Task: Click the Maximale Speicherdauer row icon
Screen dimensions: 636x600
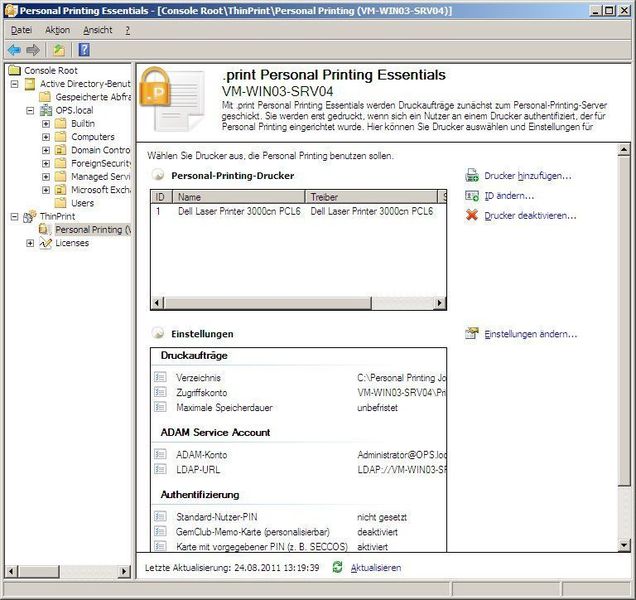Action: (160, 407)
